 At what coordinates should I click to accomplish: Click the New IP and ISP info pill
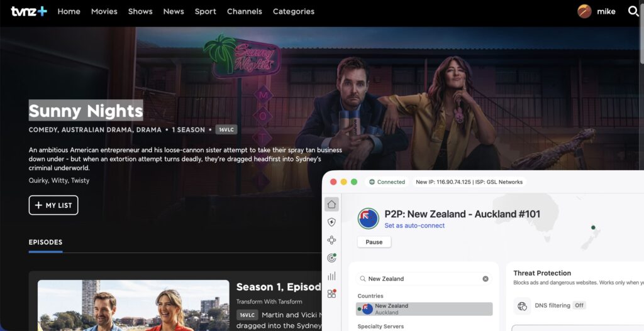point(469,182)
